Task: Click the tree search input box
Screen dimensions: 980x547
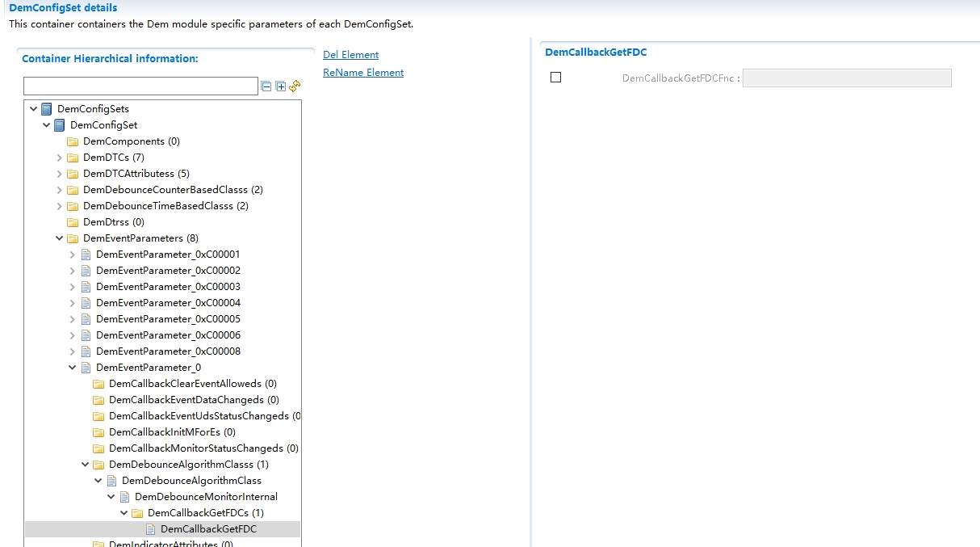Action: [x=139, y=86]
